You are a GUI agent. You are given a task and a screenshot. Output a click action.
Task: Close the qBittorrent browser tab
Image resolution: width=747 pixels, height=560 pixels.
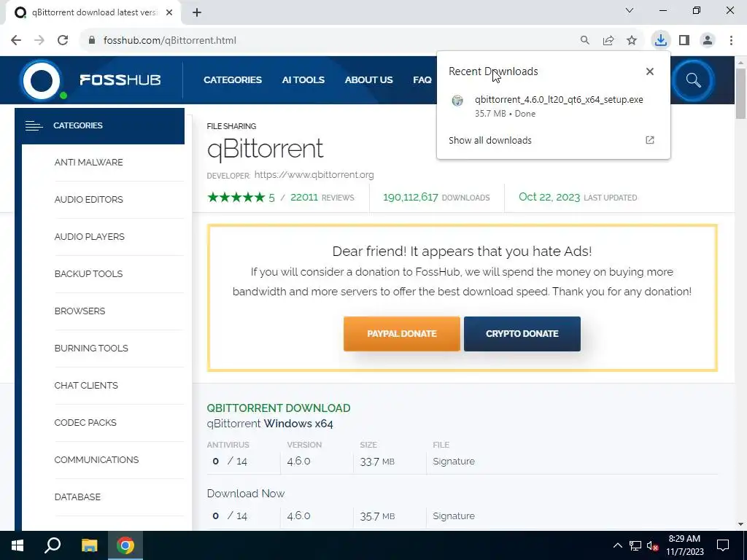point(169,12)
